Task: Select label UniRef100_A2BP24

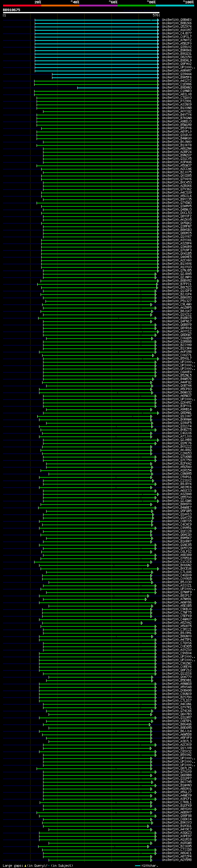Action: coord(177,152)
